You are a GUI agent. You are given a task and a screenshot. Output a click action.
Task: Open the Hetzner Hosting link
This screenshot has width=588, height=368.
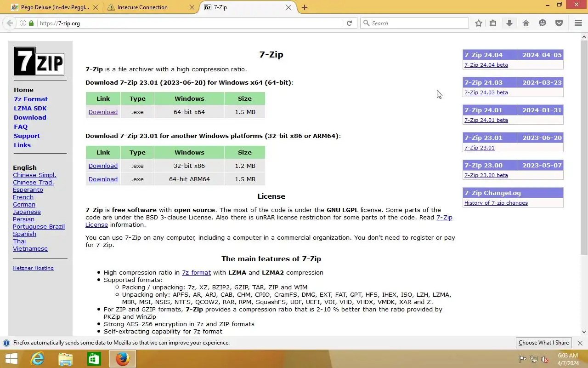coord(33,268)
